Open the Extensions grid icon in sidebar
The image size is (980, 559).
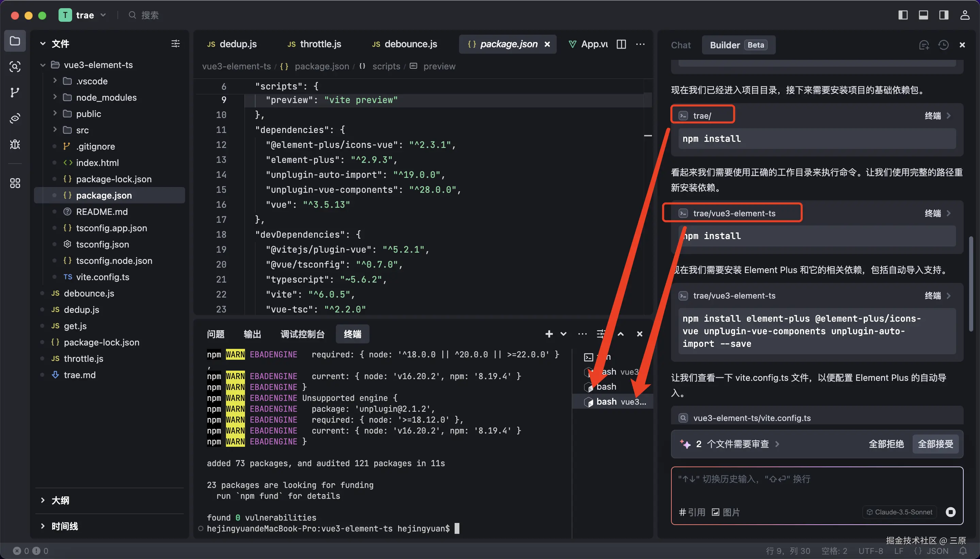coord(15,183)
